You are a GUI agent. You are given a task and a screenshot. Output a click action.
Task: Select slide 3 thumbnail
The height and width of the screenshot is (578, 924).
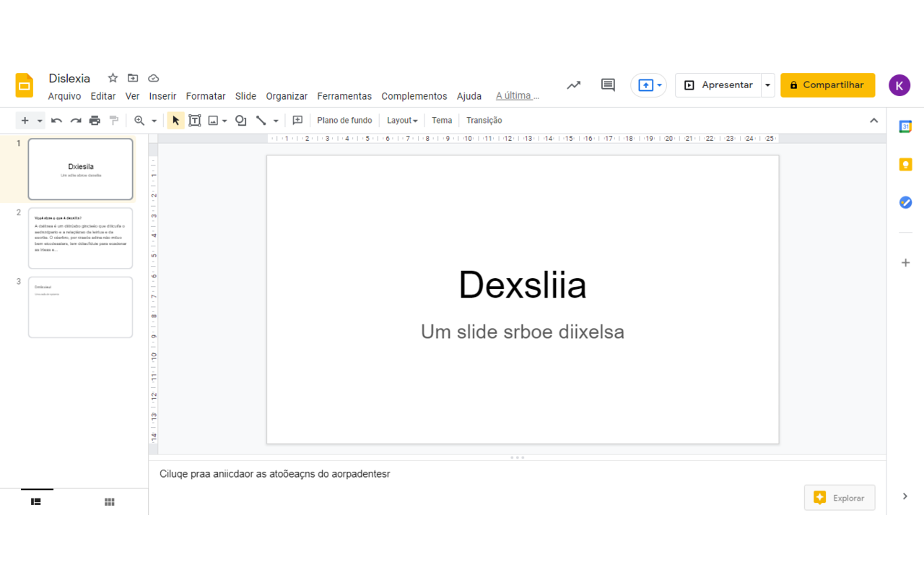[x=80, y=307]
